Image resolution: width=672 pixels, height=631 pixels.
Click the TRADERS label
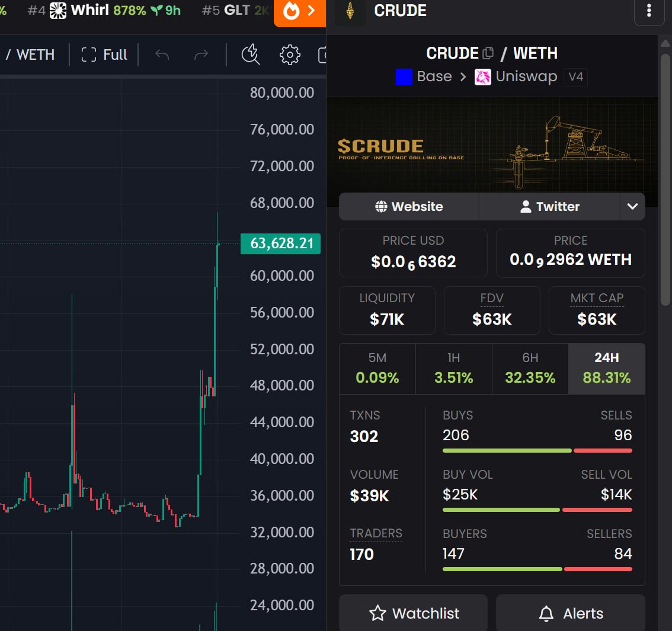(376, 533)
